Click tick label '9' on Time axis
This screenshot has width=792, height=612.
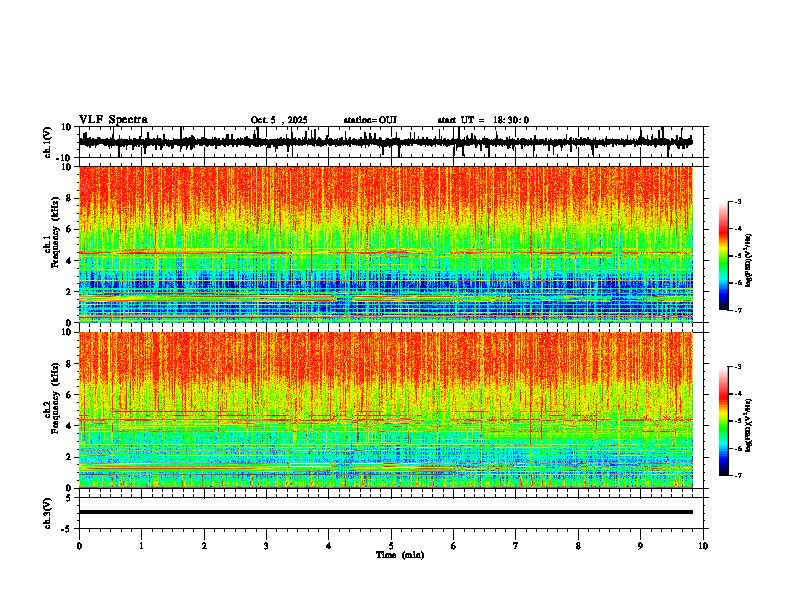tap(640, 546)
